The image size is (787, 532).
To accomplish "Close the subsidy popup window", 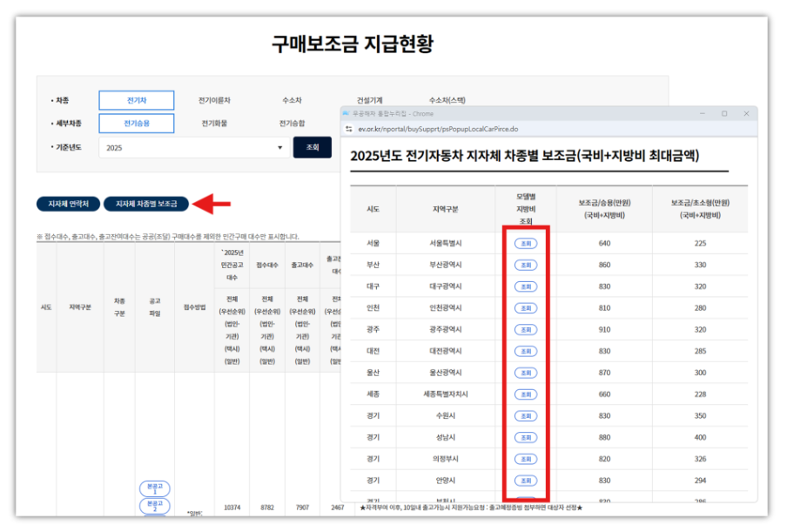I will pyautogui.click(x=746, y=113).
